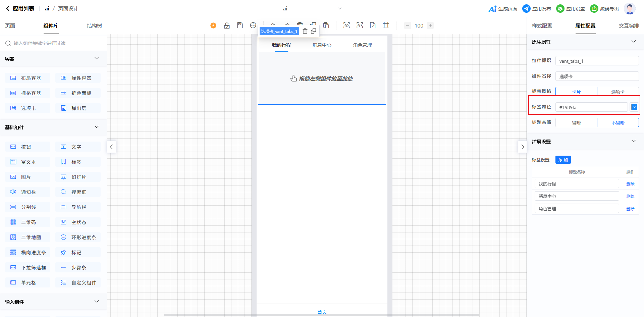Click the crosshair target icon in toolbar
The image size is (644, 317).
pyautogui.click(x=253, y=25)
